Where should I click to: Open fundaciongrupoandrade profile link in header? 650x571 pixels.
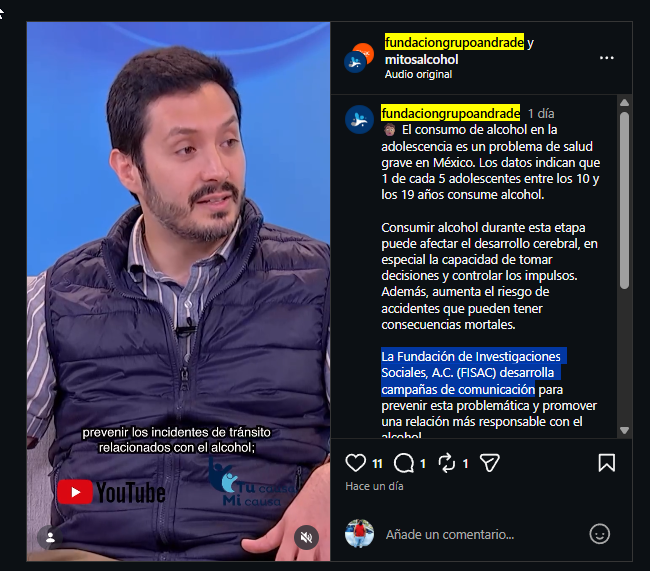[454, 42]
